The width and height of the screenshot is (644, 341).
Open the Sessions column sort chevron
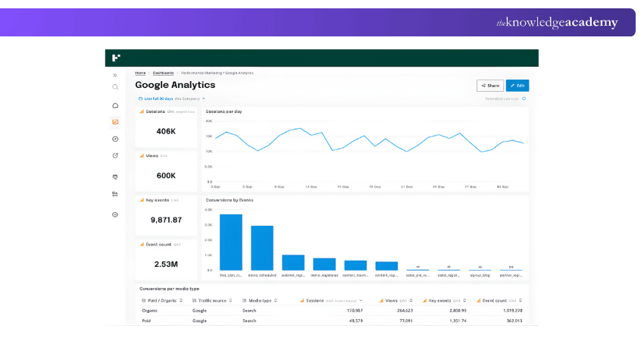361,301
